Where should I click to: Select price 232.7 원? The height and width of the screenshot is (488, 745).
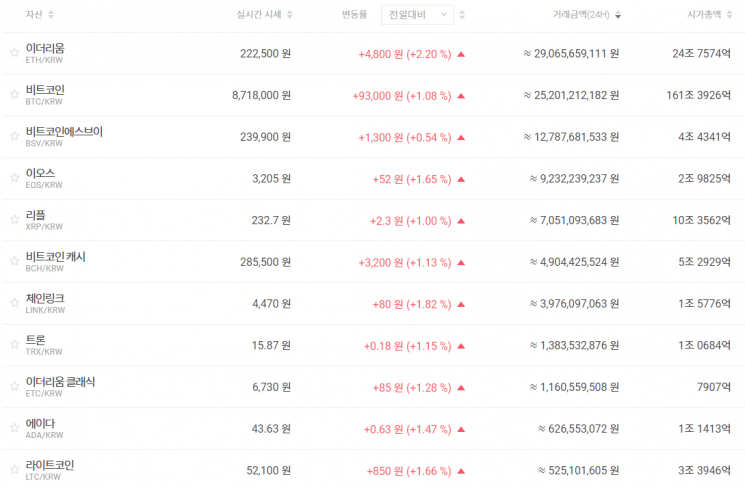point(271,220)
